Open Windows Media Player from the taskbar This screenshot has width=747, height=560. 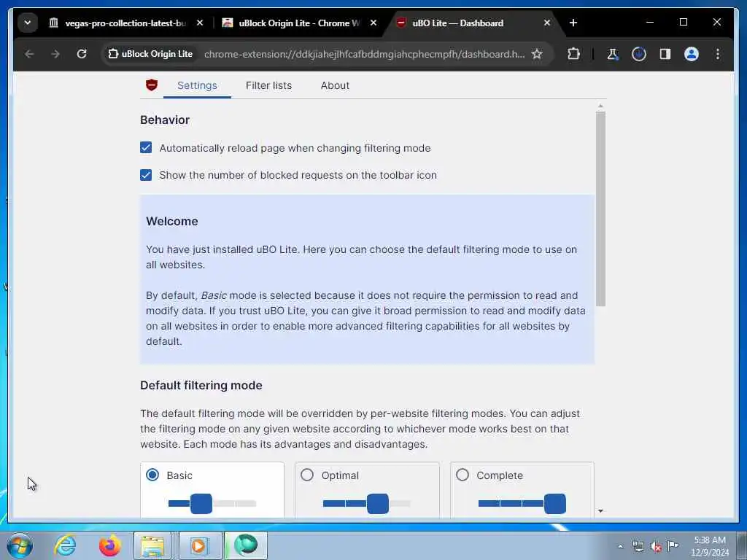pyautogui.click(x=198, y=545)
